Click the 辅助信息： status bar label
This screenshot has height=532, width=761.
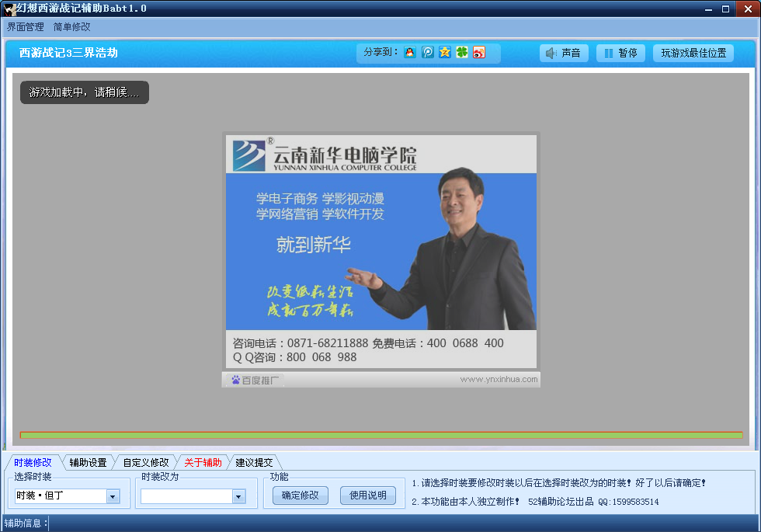26,523
